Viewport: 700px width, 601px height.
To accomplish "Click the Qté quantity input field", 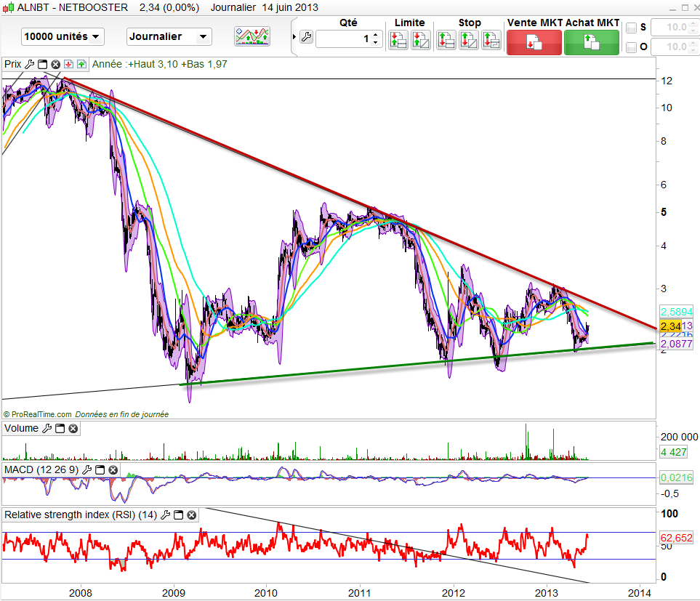I will point(343,39).
